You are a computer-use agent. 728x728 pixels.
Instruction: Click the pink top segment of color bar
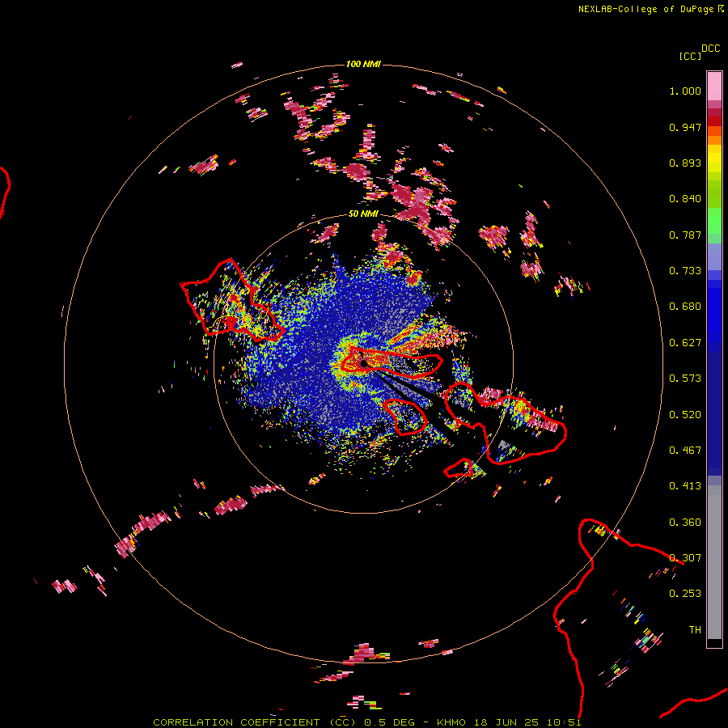[714, 86]
